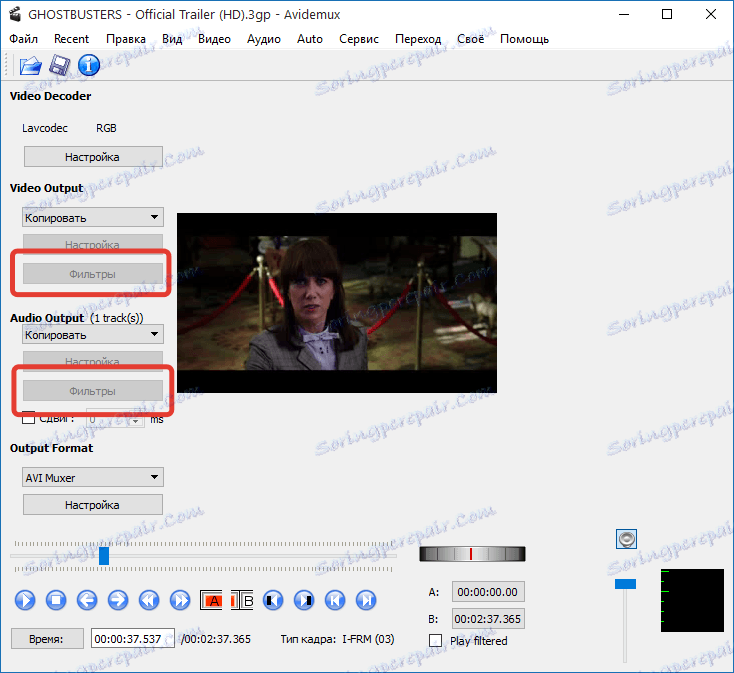The height and width of the screenshot is (673, 734).
Task: Open the Recent menu
Action: tap(71, 39)
